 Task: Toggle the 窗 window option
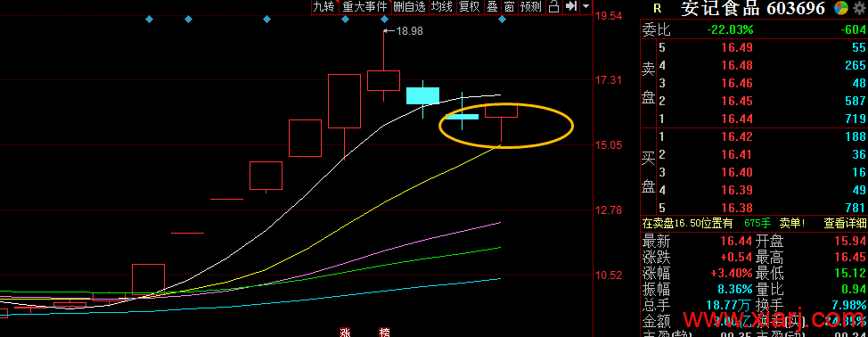(x=509, y=6)
